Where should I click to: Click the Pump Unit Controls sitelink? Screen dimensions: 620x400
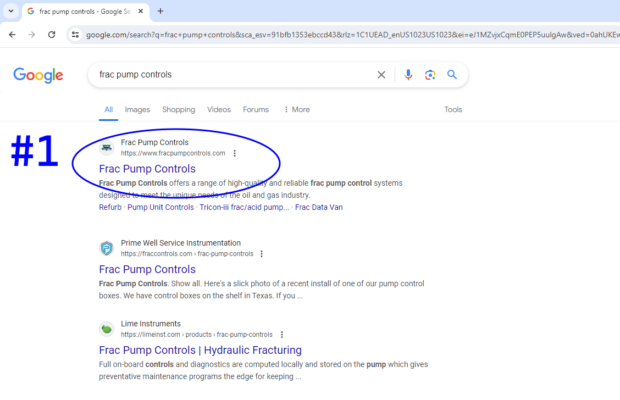160,207
